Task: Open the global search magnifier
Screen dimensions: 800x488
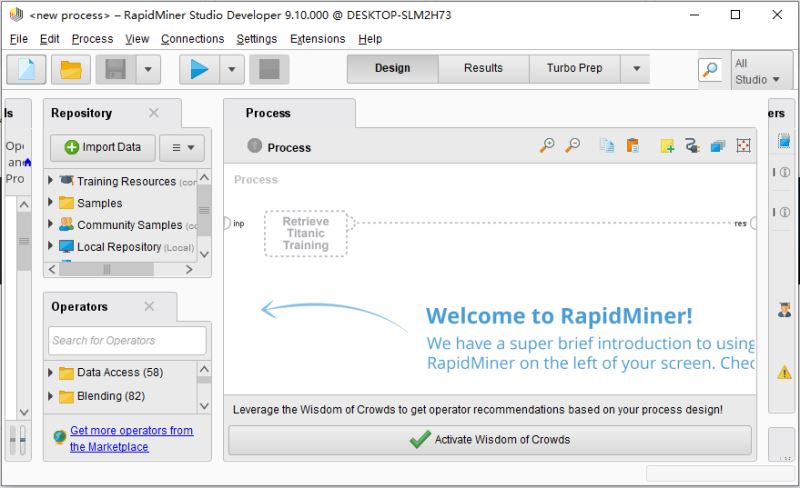Action: 710,69
